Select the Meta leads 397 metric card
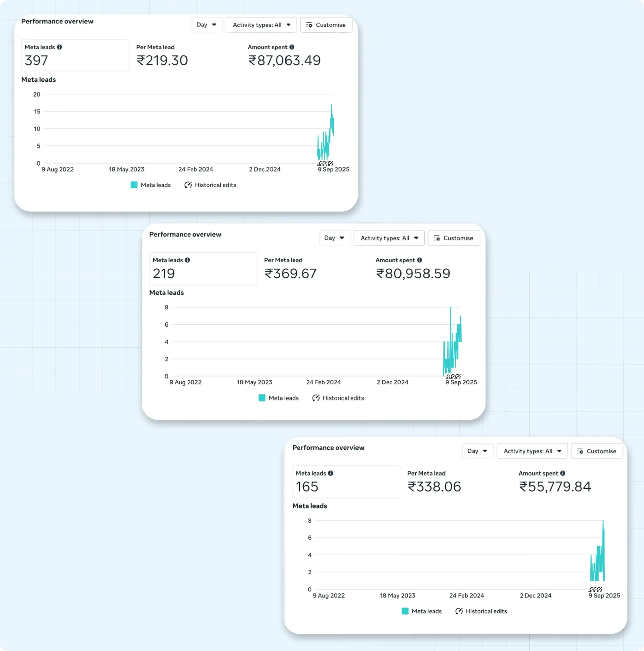 (x=75, y=56)
